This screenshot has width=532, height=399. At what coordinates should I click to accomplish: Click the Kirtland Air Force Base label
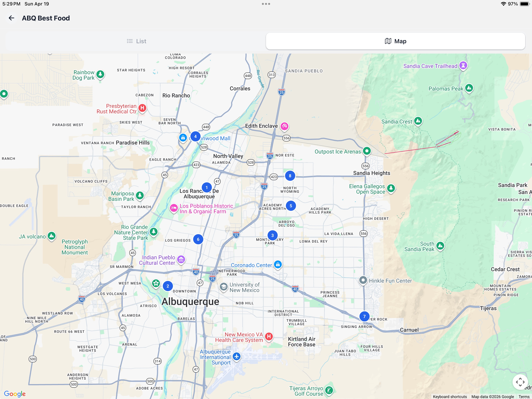302,342
